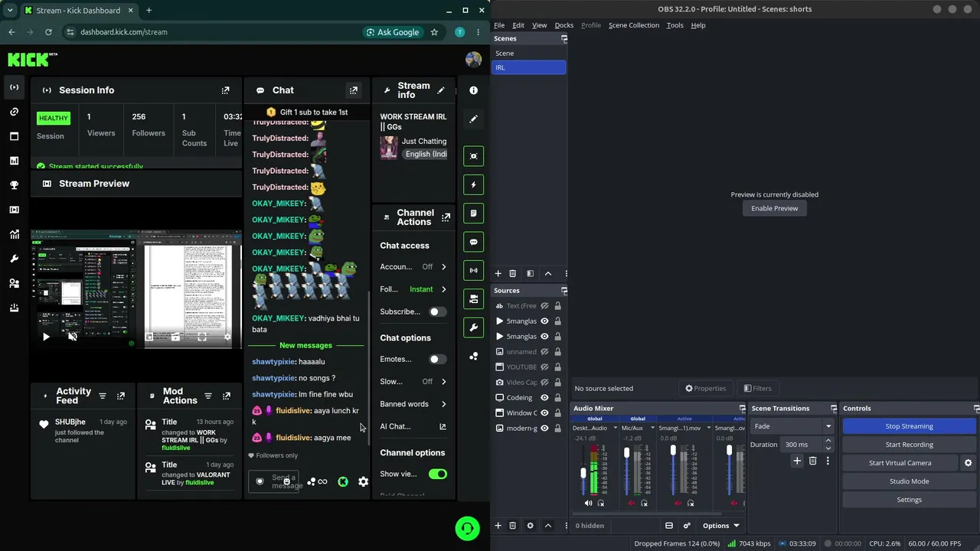Open the Scene Collection menu in OBS
Viewport: 980px width, 551px height.
click(633, 25)
